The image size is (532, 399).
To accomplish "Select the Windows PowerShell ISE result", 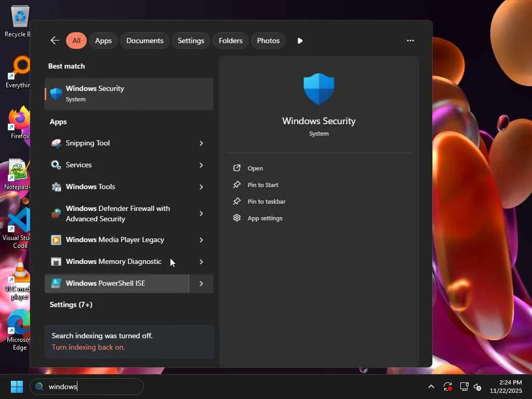I will click(117, 283).
